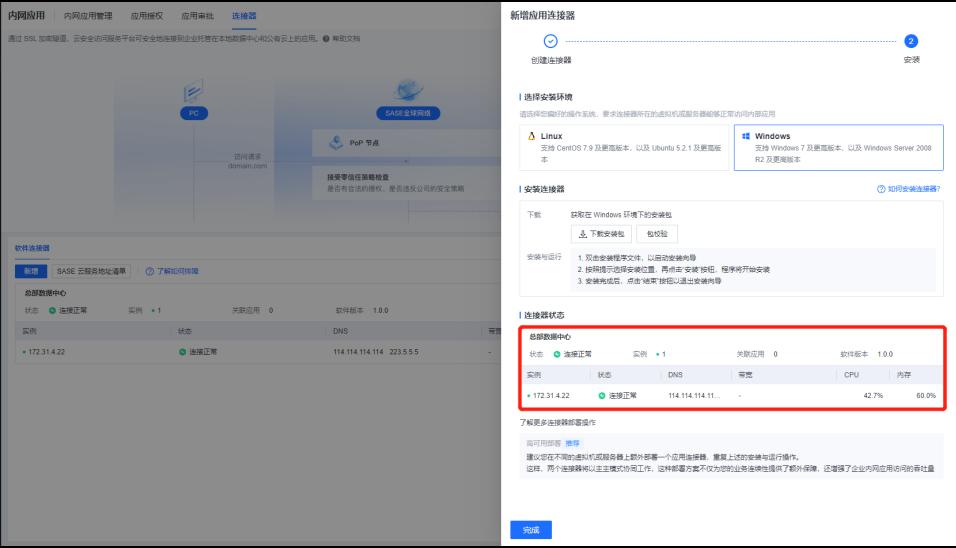Click the CPU column header
This screenshot has height=548, width=956.
[853, 375]
